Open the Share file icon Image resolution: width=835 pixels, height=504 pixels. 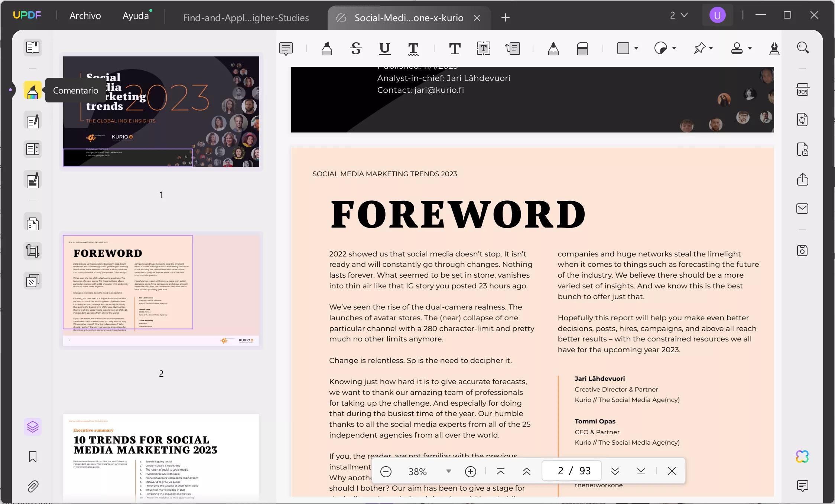pos(803,179)
